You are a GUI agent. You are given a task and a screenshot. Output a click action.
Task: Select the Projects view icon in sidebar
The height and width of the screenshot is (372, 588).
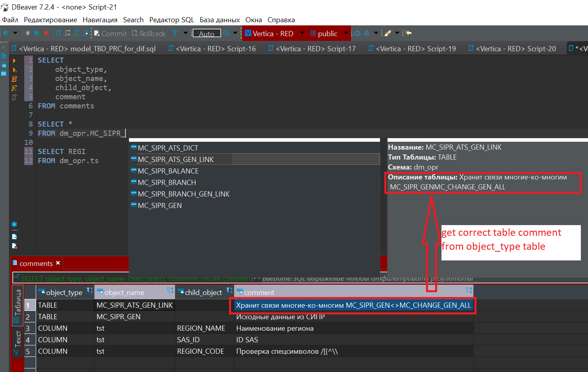[x=4, y=65]
